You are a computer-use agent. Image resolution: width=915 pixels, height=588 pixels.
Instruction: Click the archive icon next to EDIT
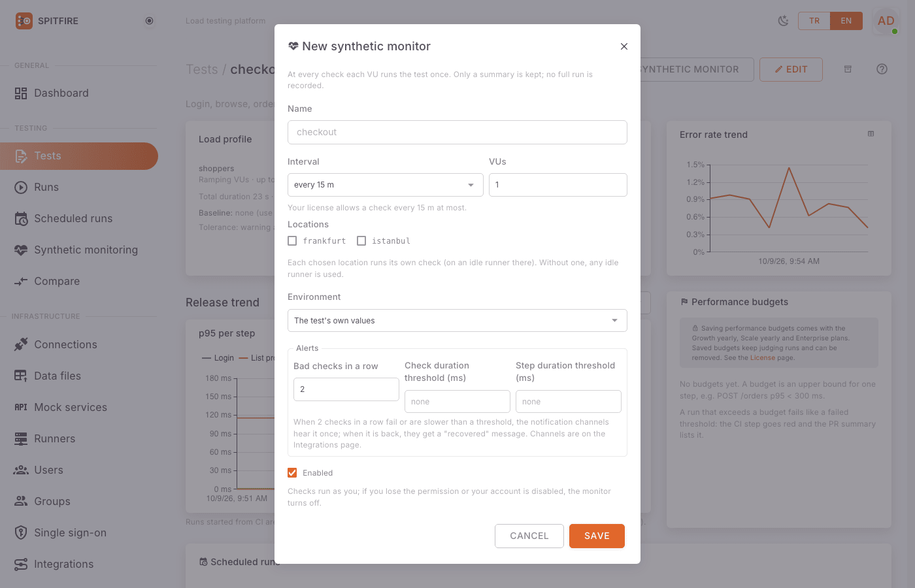[x=848, y=69]
